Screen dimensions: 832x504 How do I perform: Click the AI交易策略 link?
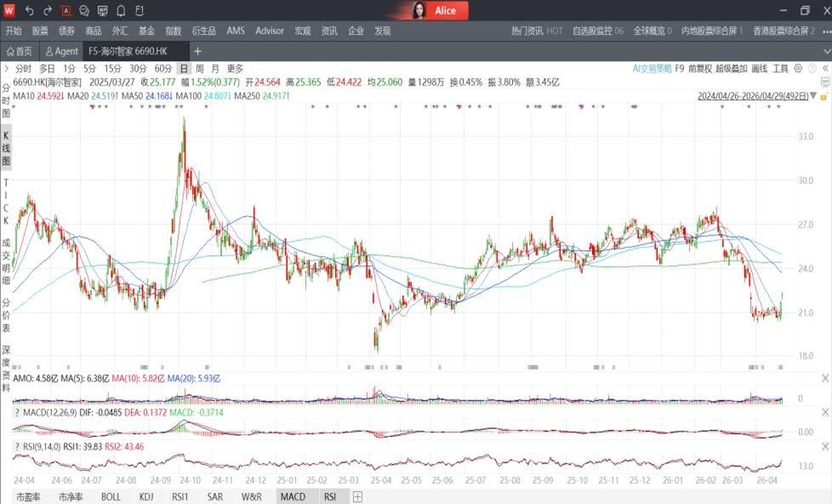click(652, 68)
